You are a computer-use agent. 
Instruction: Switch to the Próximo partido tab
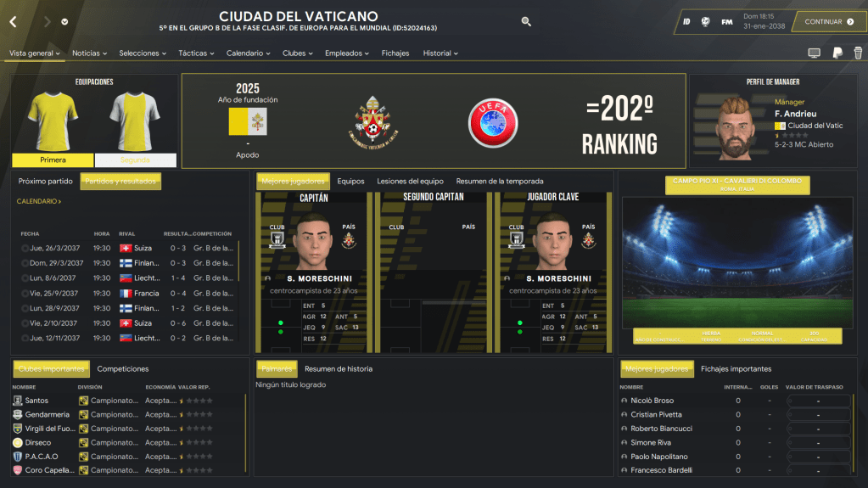[x=45, y=181]
